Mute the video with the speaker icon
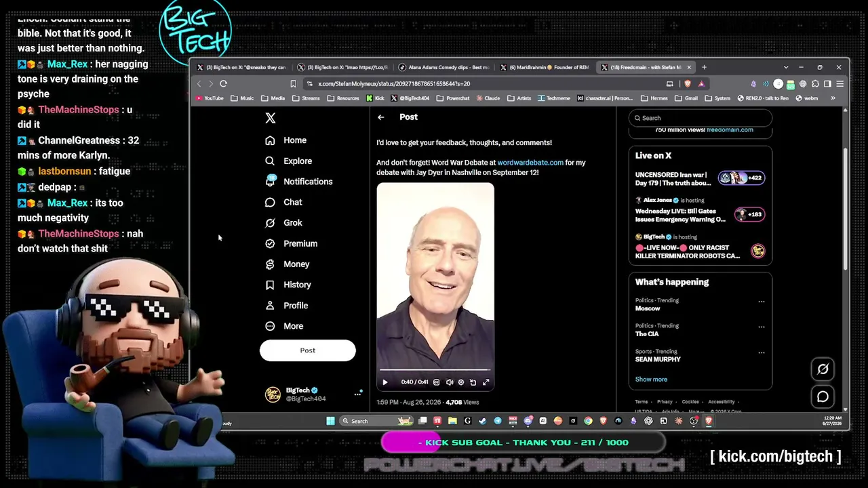 [449, 382]
